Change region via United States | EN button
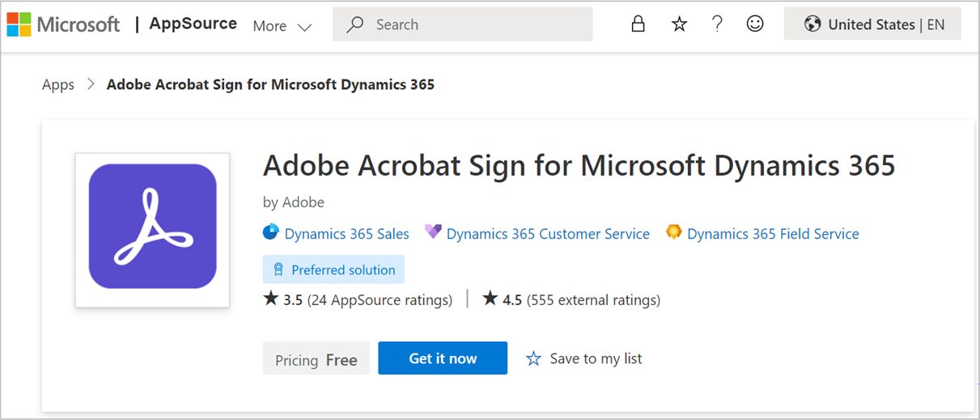980x420 pixels. pyautogui.click(x=872, y=24)
